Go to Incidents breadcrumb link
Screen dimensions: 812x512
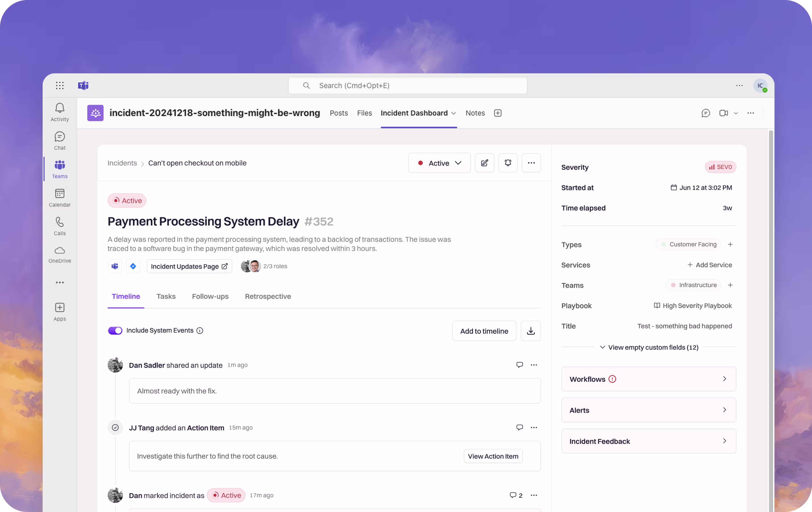(122, 163)
